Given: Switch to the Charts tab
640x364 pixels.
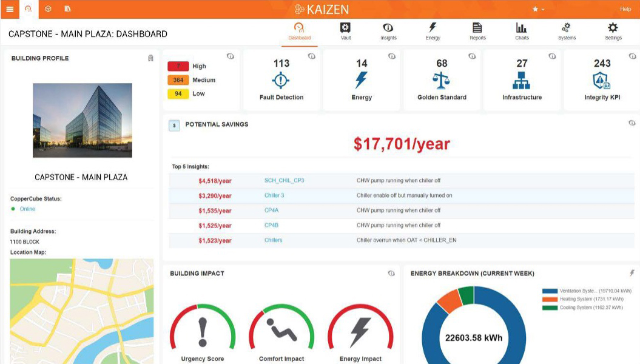Looking at the screenshot, I should (522, 32).
